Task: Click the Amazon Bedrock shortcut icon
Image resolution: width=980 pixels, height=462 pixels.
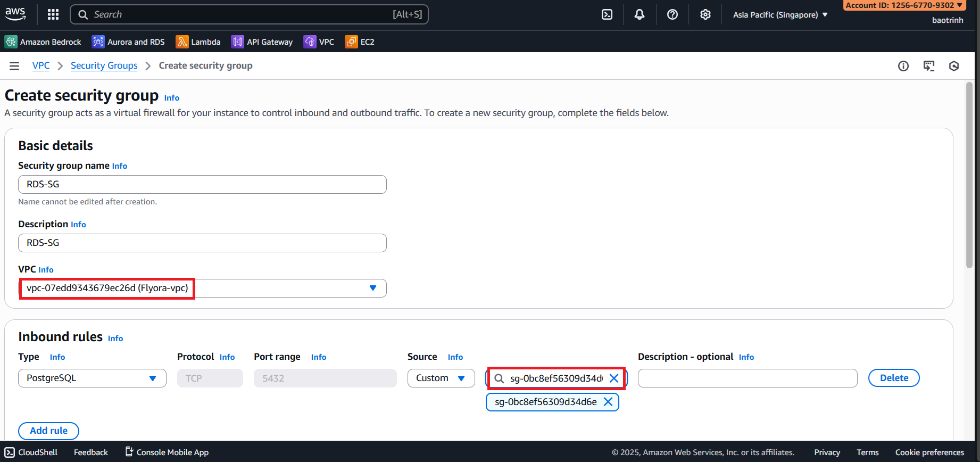Action: click(x=11, y=42)
